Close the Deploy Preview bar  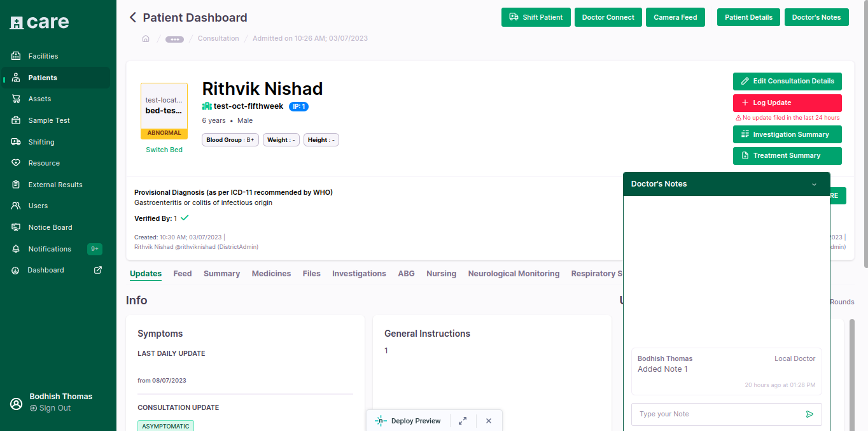click(x=489, y=421)
